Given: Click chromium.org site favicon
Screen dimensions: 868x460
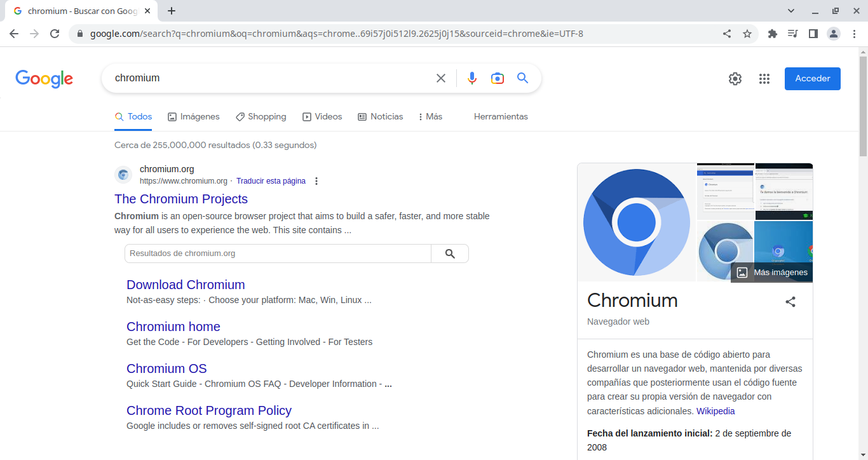Looking at the screenshot, I should pyautogui.click(x=123, y=175).
